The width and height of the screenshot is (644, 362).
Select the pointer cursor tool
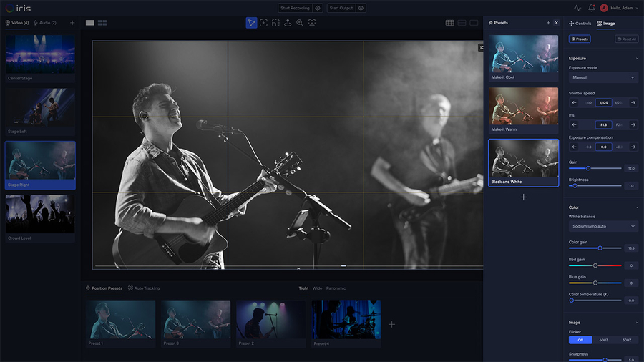(x=251, y=23)
